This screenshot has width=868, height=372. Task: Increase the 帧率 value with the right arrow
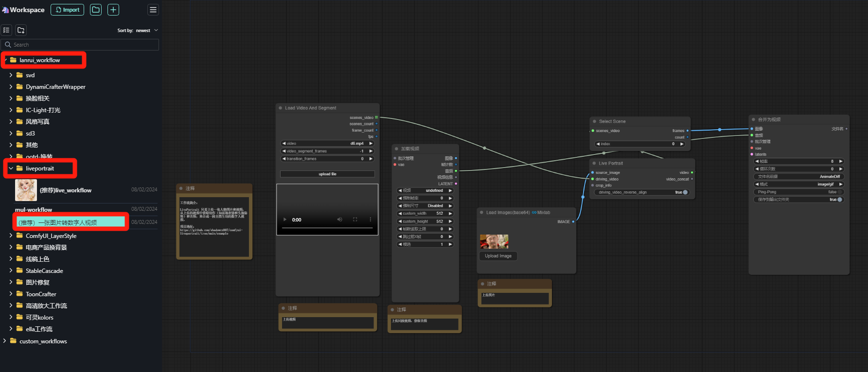pyautogui.click(x=840, y=161)
